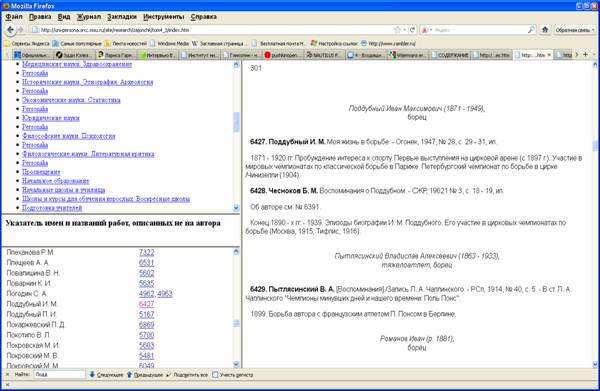Open a new tab with the plus button
Viewport: 600px width, 391px height.
(x=585, y=55)
